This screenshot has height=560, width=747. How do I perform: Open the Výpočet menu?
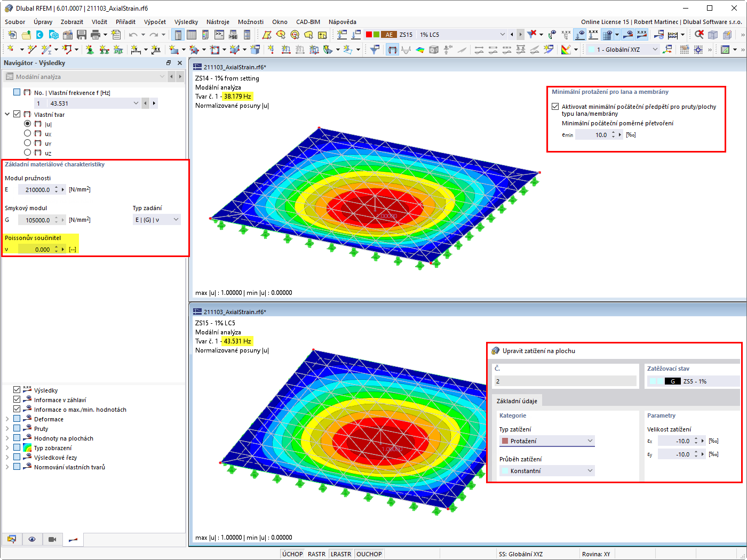pos(155,22)
